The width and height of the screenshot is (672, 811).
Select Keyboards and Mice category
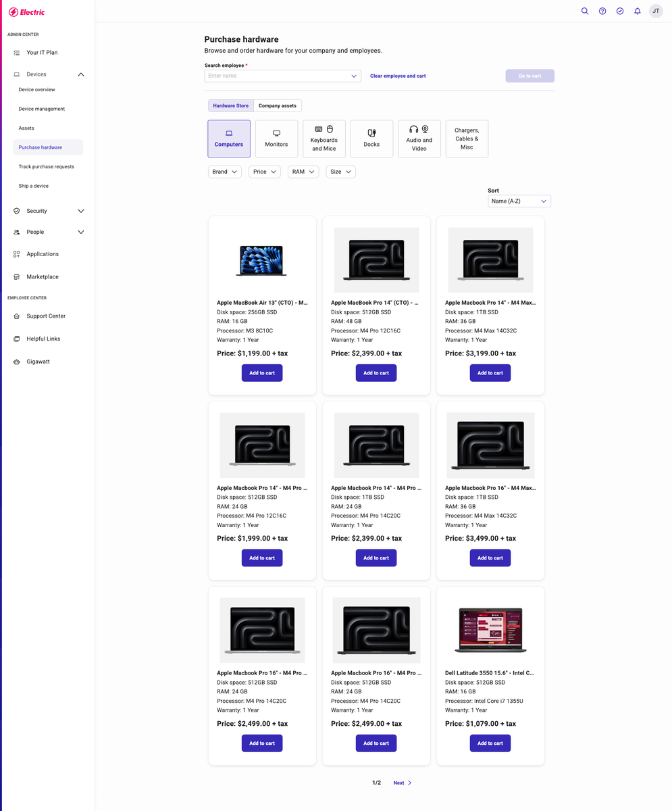coord(324,139)
